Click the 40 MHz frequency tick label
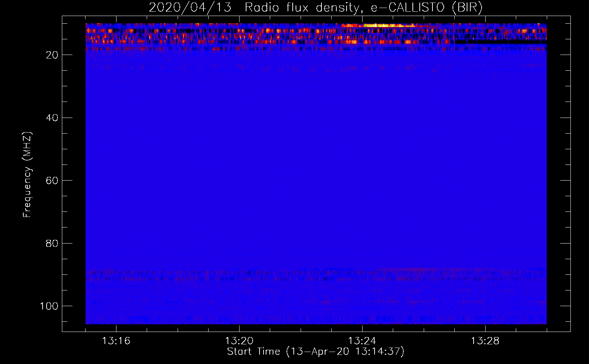 click(x=52, y=118)
